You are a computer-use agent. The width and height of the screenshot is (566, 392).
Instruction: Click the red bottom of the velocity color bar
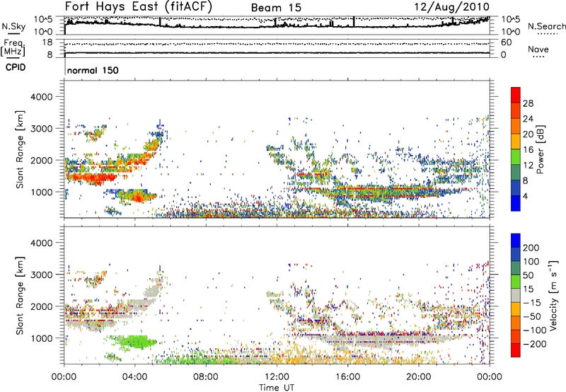(516, 350)
